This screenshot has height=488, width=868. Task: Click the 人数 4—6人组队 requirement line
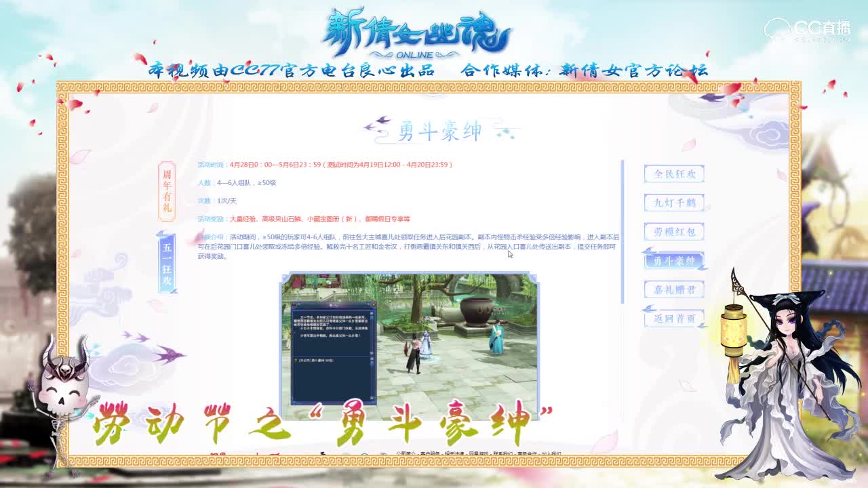coord(237,183)
